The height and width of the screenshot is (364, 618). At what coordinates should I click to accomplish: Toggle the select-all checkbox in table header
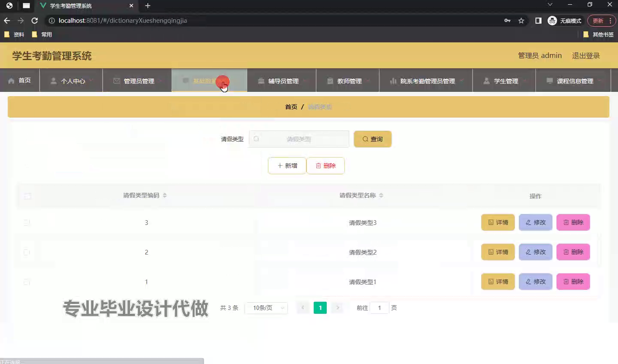pos(27,196)
